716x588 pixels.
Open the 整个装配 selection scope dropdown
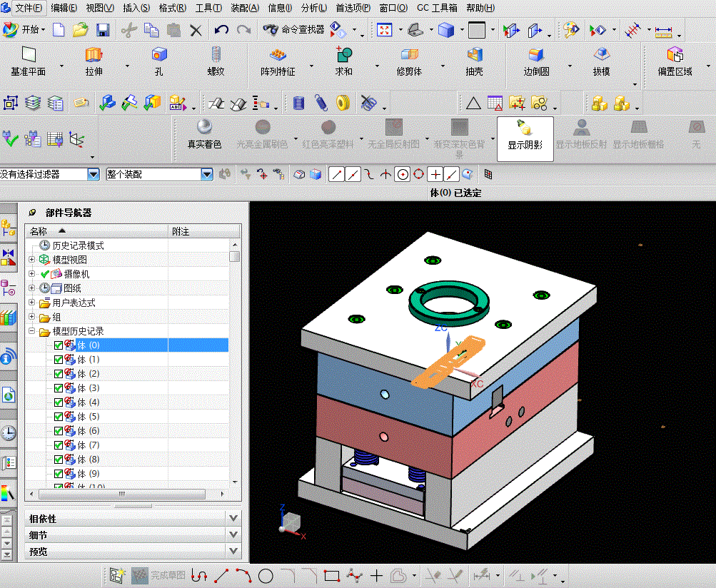tap(207, 174)
